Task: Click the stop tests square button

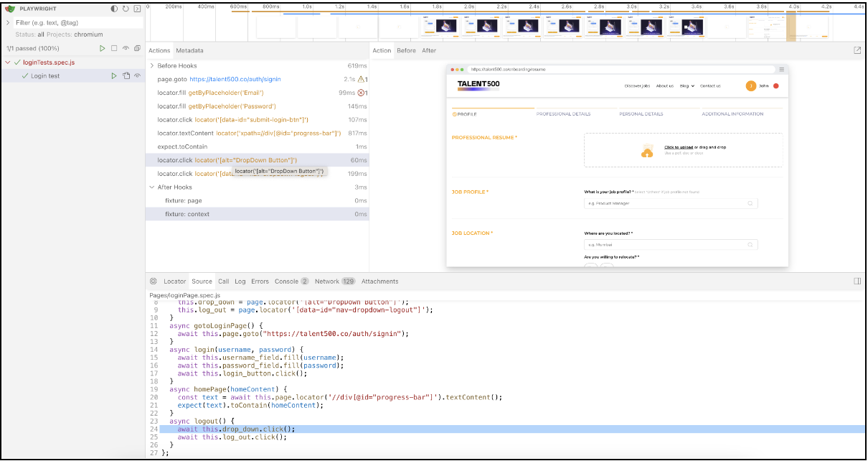Action: click(114, 48)
